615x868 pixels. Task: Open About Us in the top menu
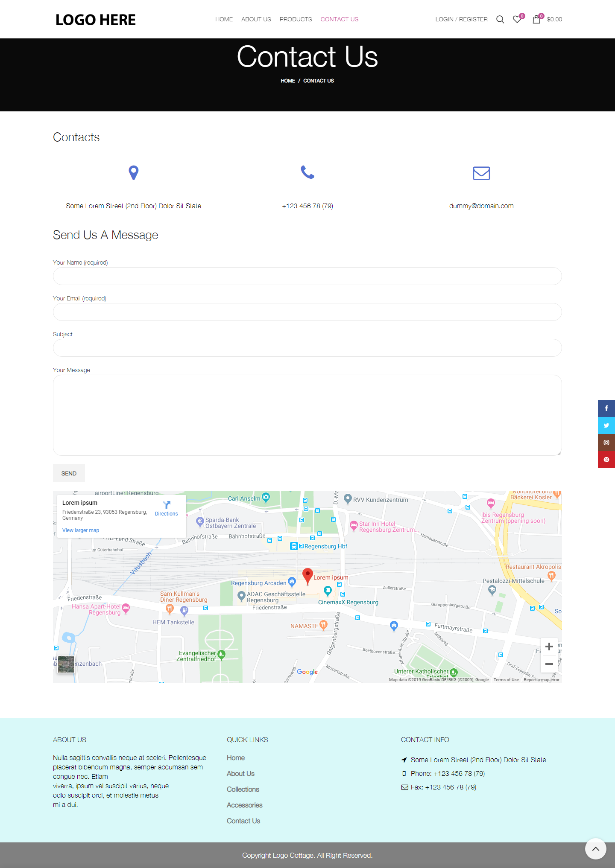[x=256, y=19]
